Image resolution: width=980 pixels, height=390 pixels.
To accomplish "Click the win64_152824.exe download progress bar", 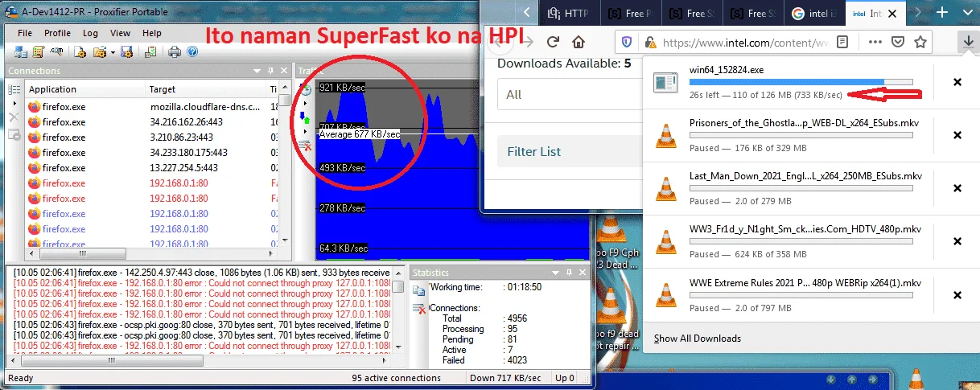I will pos(801,82).
